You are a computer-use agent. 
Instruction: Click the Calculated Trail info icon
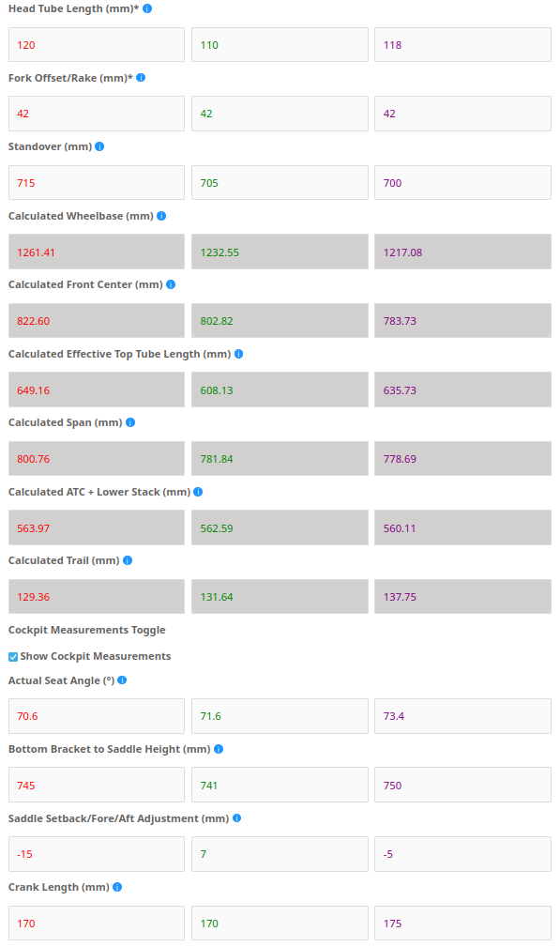128,560
